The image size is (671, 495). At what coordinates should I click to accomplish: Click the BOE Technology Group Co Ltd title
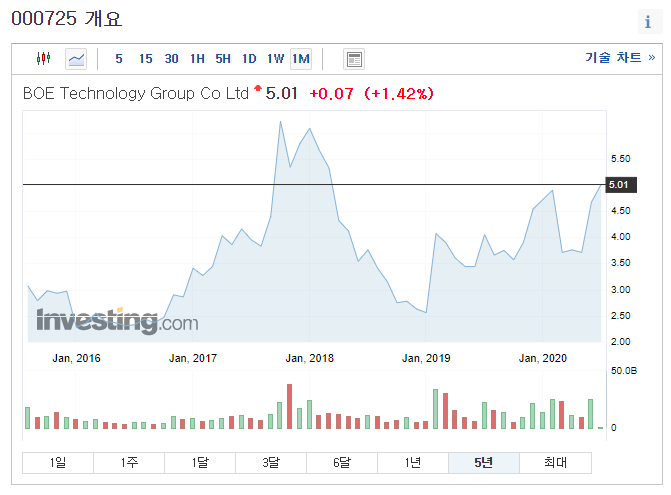136,93
